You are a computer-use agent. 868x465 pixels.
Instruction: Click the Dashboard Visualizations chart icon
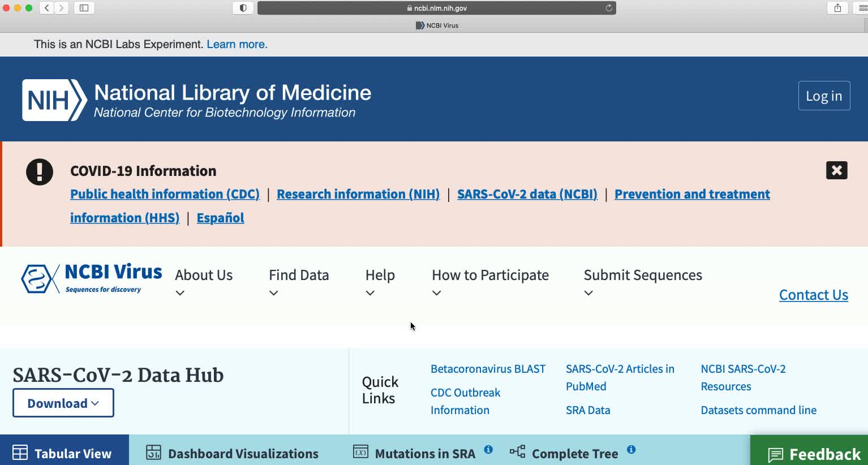[153, 453]
